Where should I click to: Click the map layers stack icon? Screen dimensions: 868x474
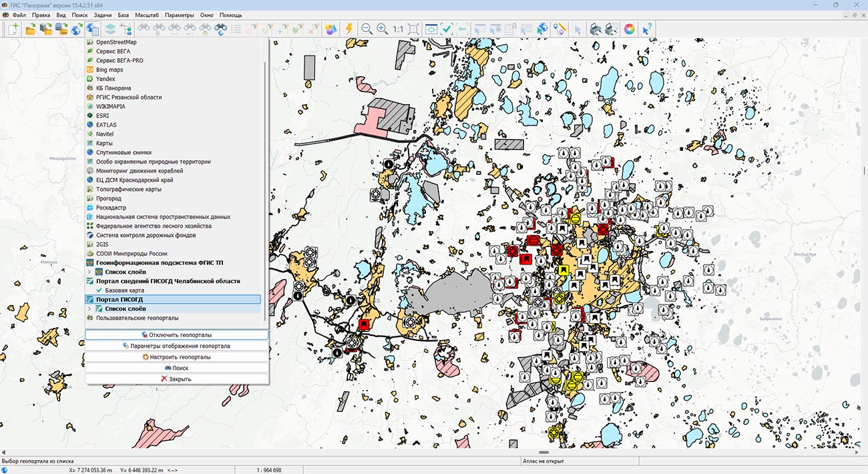pyautogui.click(x=110, y=29)
